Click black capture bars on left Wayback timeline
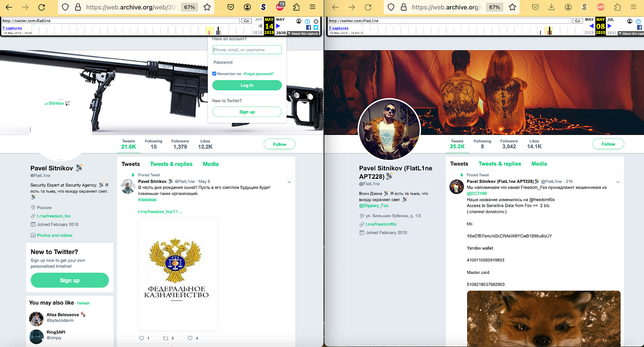The image size is (644, 347). pos(218,31)
